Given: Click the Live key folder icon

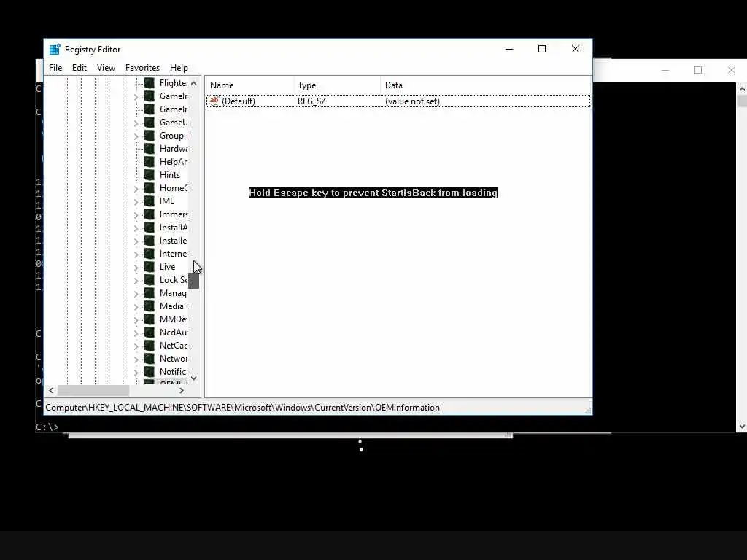Looking at the screenshot, I should pyautogui.click(x=150, y=267).
